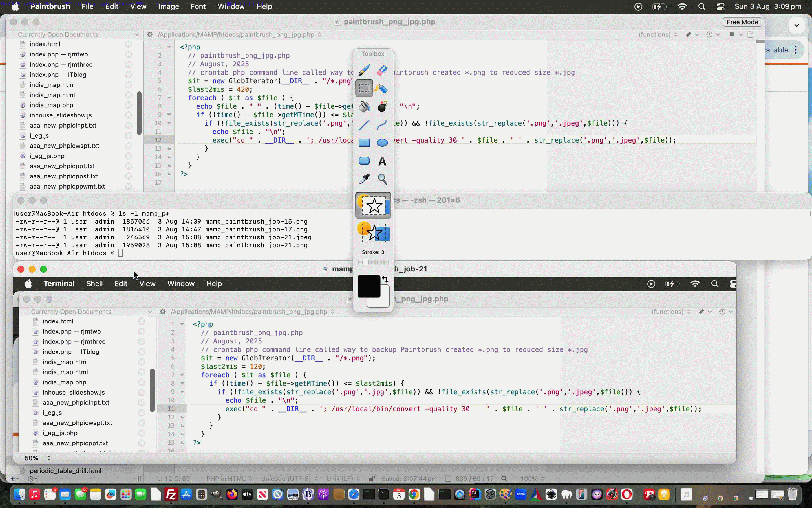
Task: Collapse the foreach fold at line 7
Action: tap(169, 98)
